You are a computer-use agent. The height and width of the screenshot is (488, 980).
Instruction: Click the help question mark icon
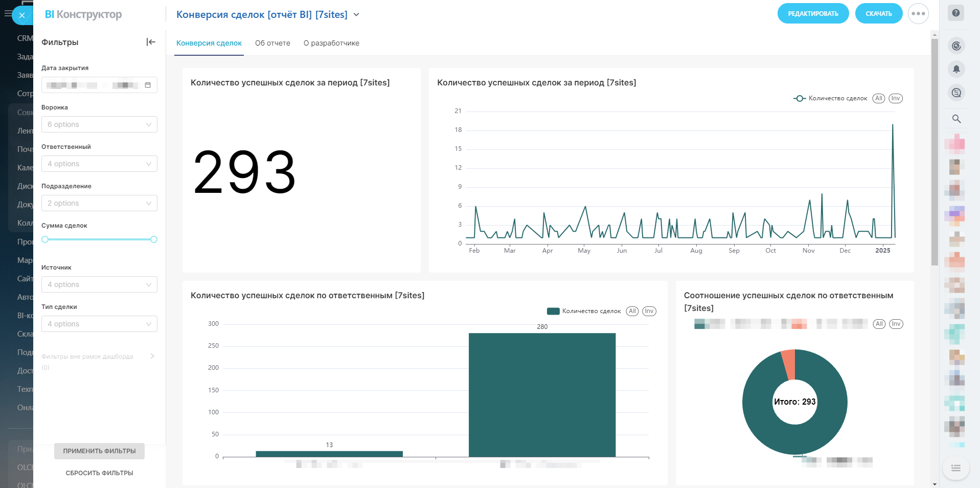[x=956, y=13]
